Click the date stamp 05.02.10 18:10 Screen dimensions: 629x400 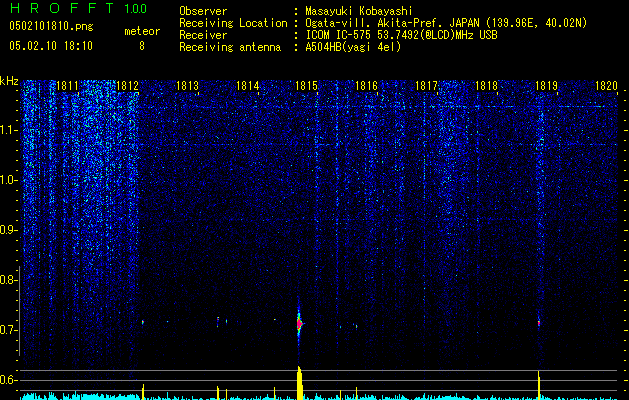pos(51,46)
